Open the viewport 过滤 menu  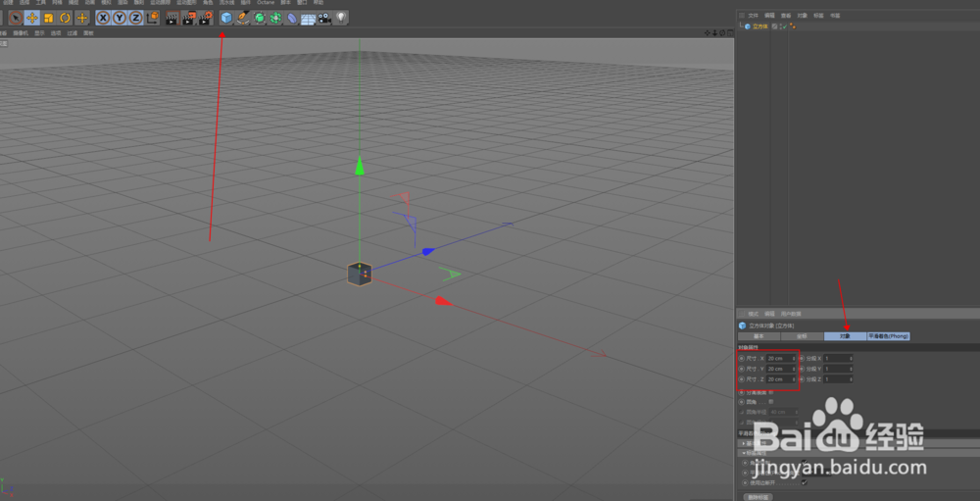73,33
